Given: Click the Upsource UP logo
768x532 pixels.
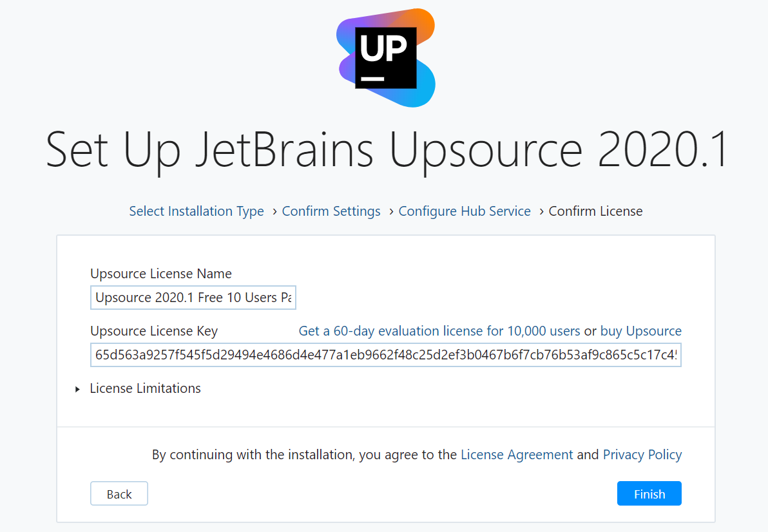Looking at the screenshot, I should [386, 58].
